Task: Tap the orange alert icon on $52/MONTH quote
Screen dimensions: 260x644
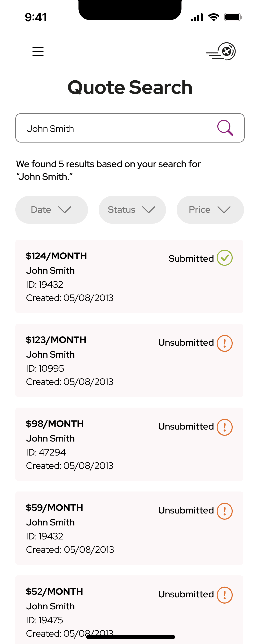Action: pyautogui.click(x=224, y=595)
